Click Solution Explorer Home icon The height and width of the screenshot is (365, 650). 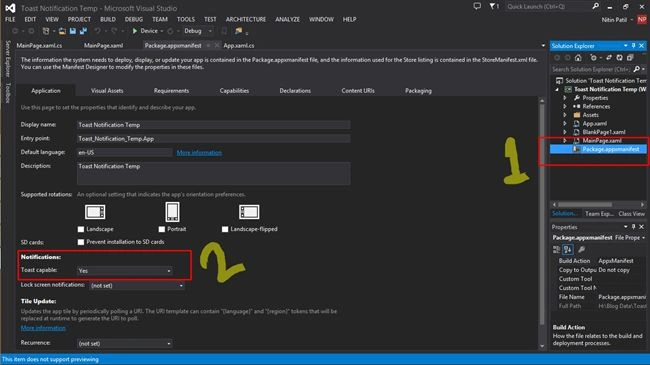coord(578,58)
